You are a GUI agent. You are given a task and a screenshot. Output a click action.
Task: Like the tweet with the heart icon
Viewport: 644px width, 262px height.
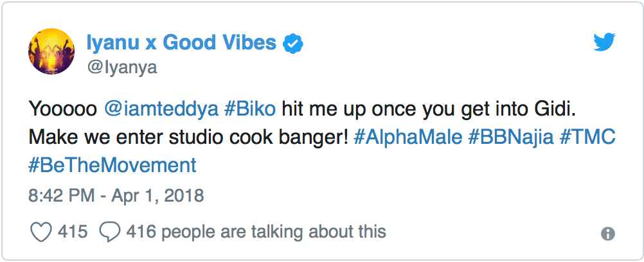pos(40,232)
